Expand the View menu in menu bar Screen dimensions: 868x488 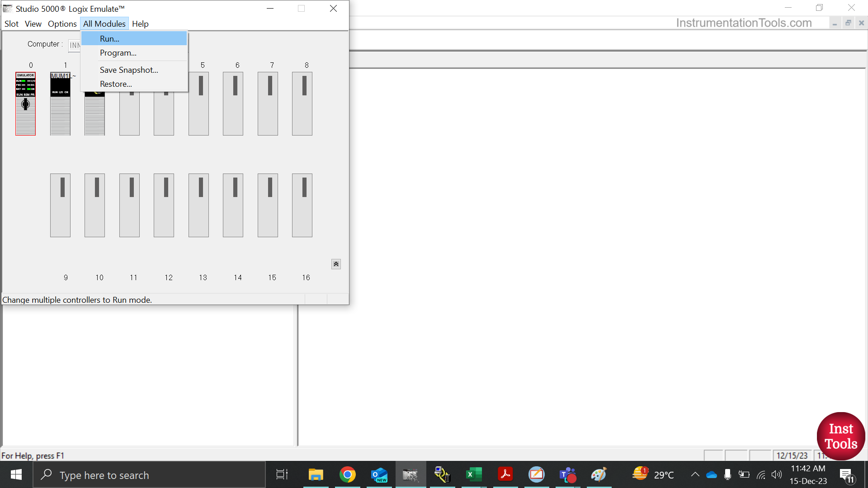click(33, 24)
